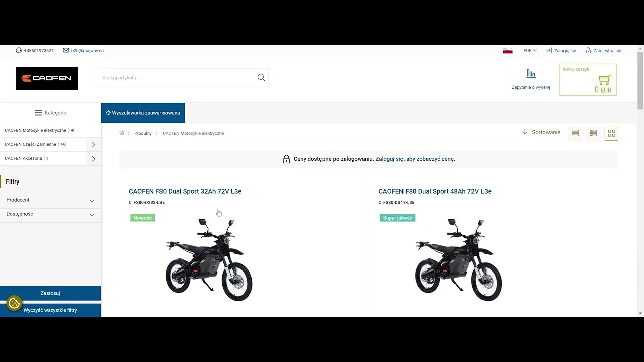The width and height of the screenshot is (644, 362).
Task: Click the Produkty breadcrumb
Action: tap(143, 133)
